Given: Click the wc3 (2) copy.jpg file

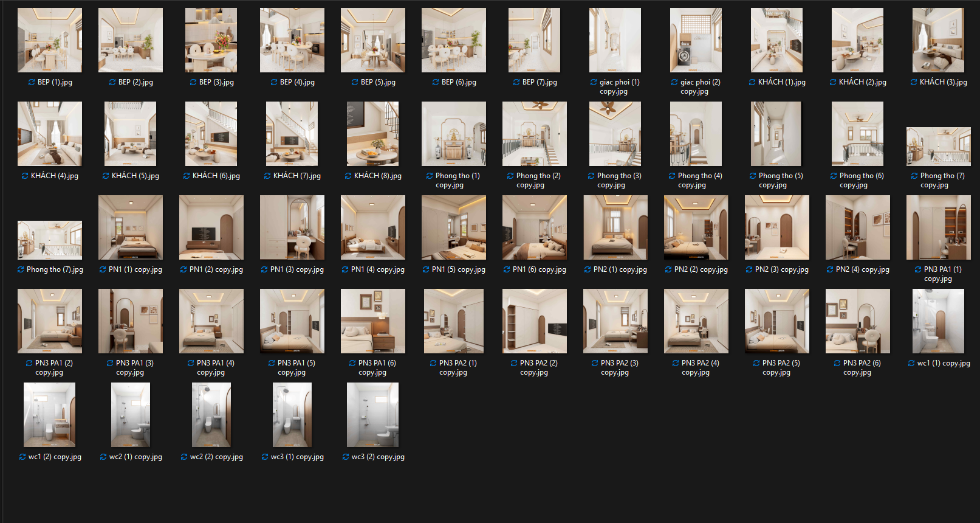Looking at the screenshot, I should point(372,415).
